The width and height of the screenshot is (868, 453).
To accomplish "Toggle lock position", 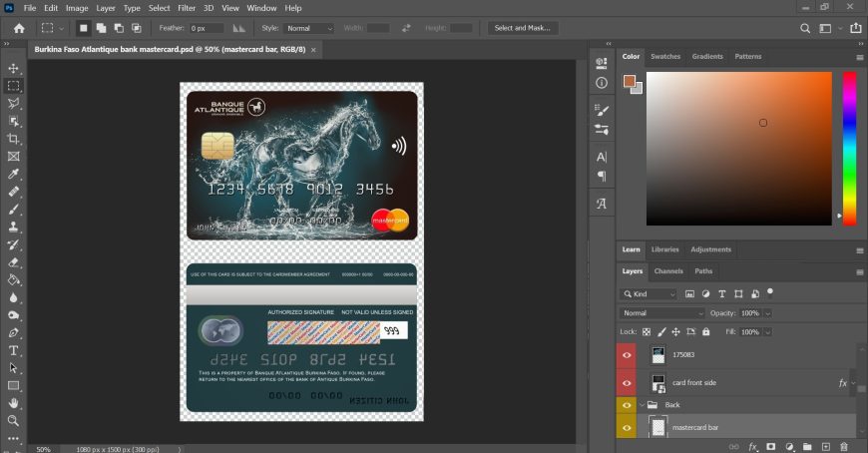I will click(x=675, y=331).
